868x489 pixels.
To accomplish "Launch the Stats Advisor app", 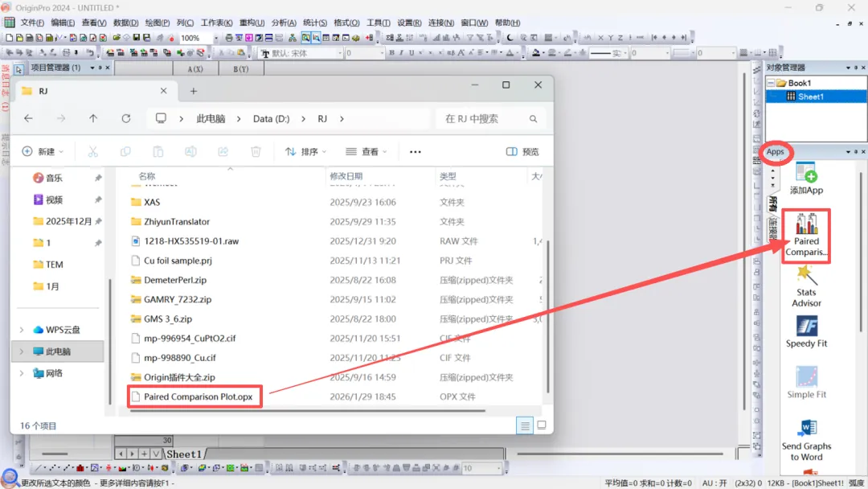I will tap(806, 286).
